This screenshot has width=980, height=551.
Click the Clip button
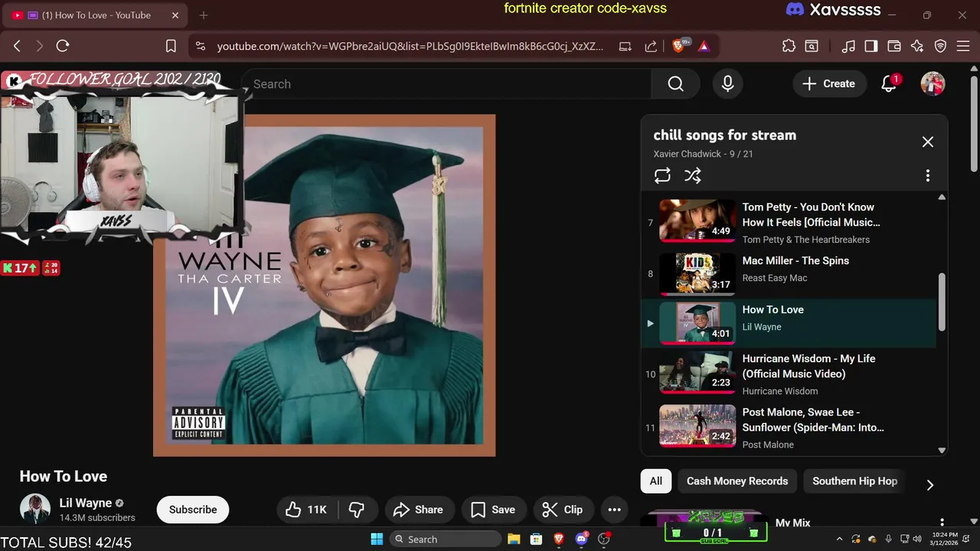[563, 510]
